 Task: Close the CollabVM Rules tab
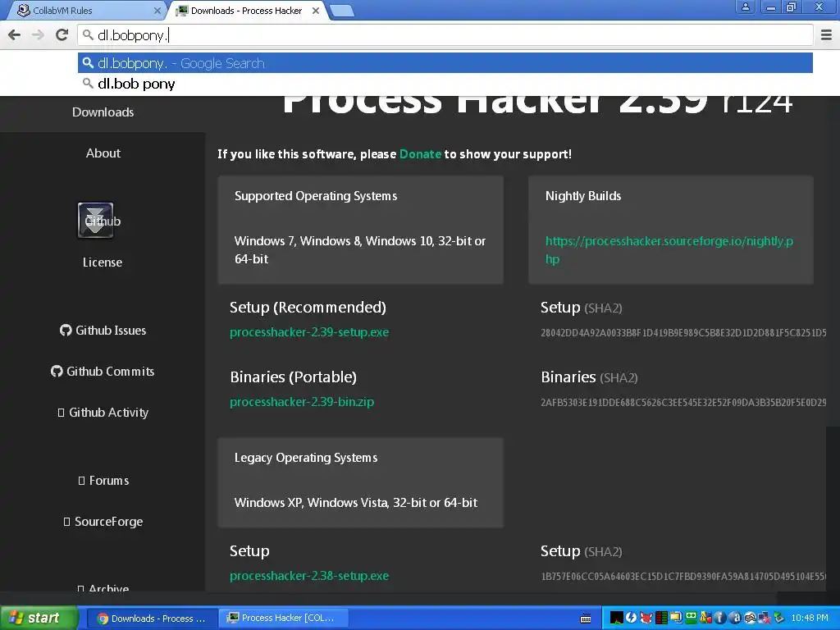pyautogui.click(x=157, y=10)
